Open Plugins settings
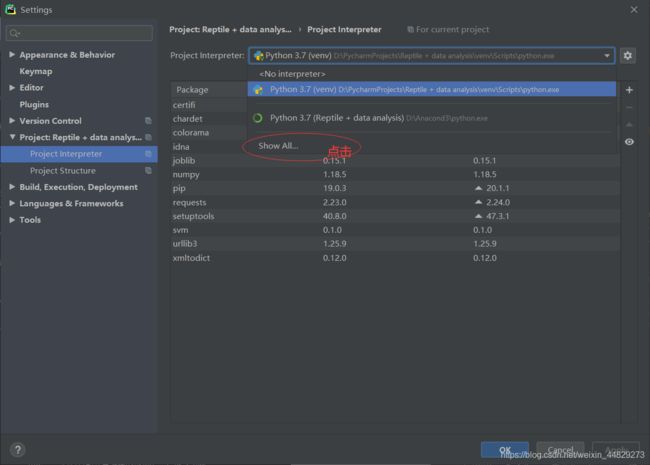The image size is (650, 465). (34, 104)
